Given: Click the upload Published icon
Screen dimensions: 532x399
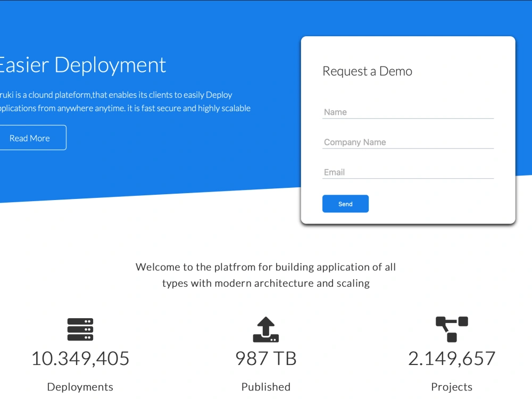Looking at the screenshot, I should pyautogui.click(x=266, y=329).
